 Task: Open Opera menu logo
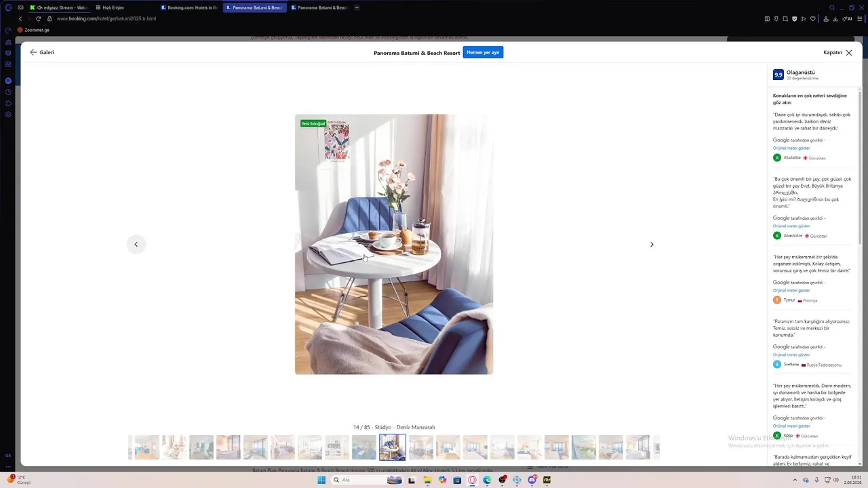click(8, 7)
